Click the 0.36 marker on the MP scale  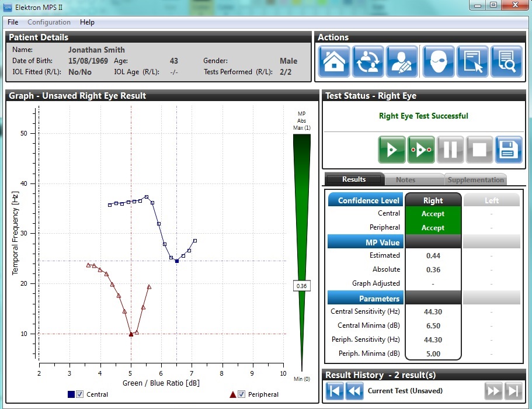coord(301,286)
